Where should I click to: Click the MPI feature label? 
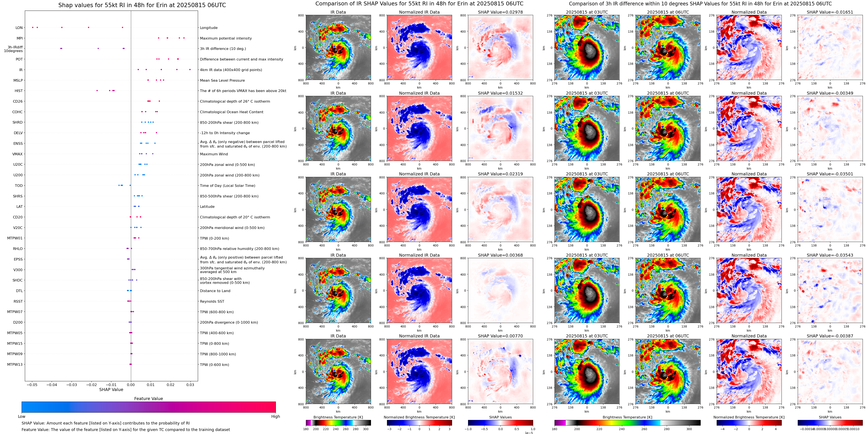(19, 38)
